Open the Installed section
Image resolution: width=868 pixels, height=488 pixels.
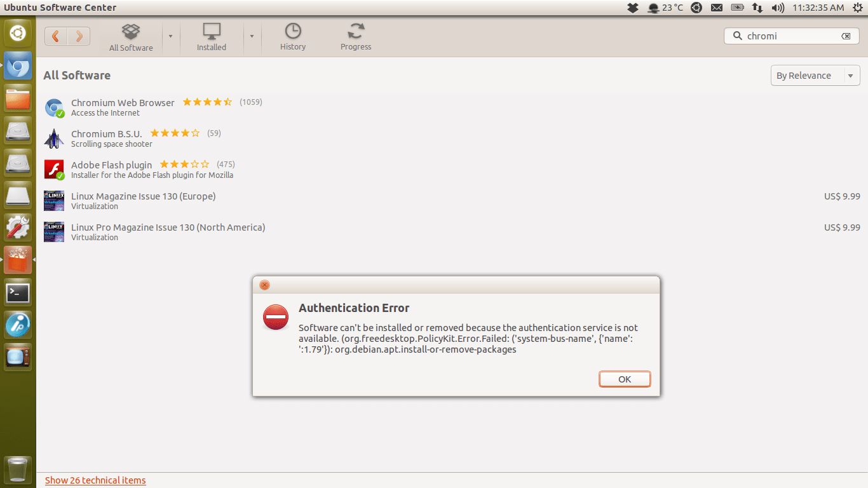pos(212,38)
